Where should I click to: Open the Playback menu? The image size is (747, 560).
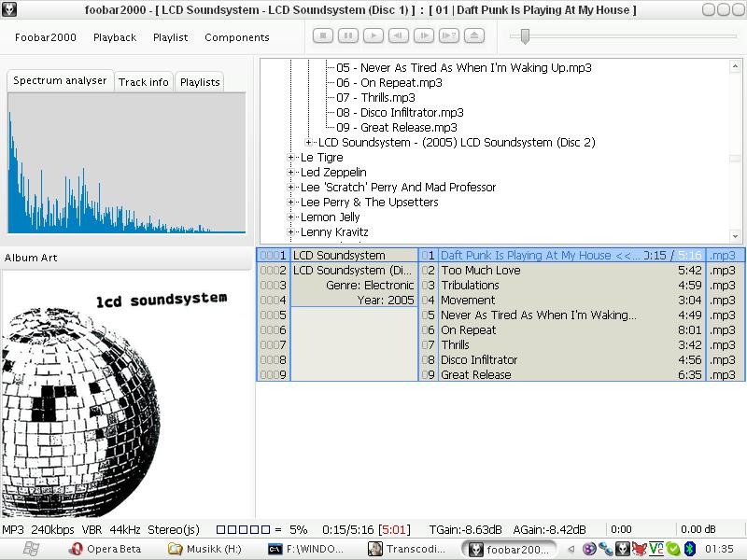tap(115, 37)
